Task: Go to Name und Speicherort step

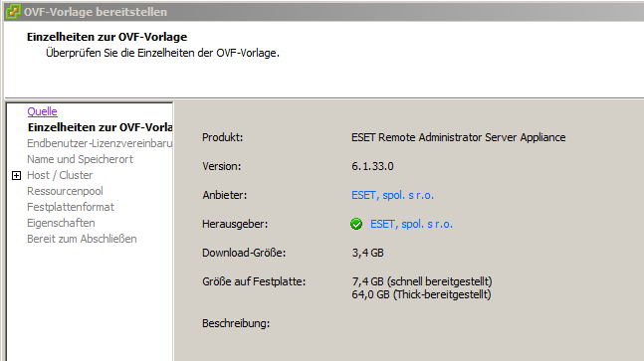Action: [80, 159]
